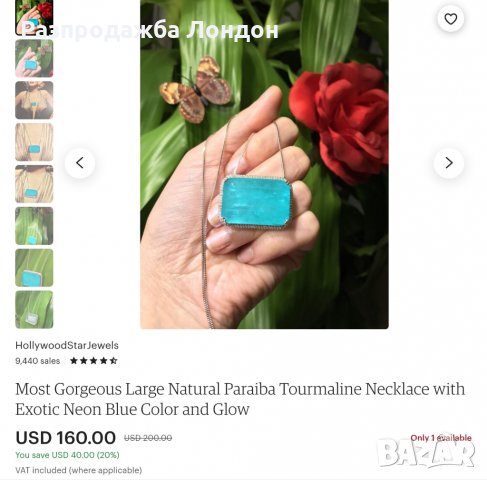Screen dimensions: 487x480
Task: Go to previous product photo arrow
Action: 80,163
